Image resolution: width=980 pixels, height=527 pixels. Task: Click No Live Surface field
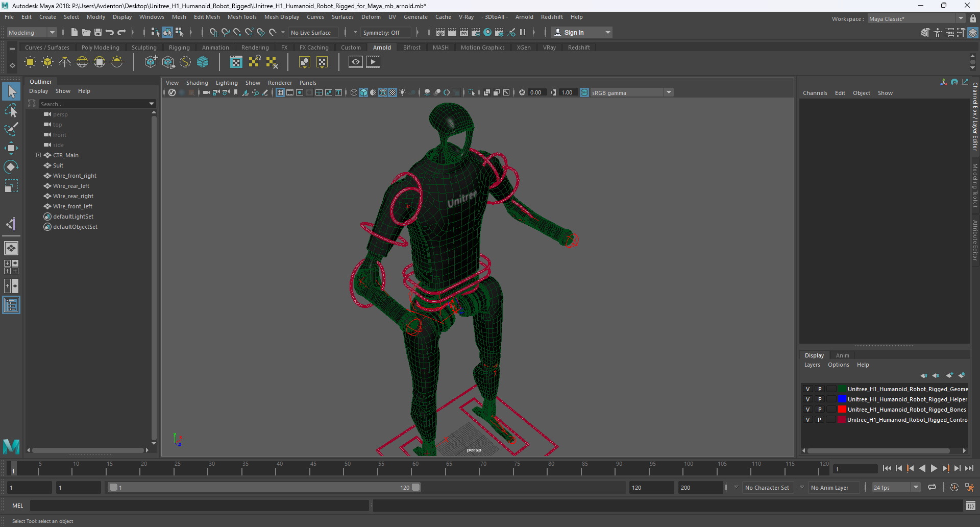313,32
